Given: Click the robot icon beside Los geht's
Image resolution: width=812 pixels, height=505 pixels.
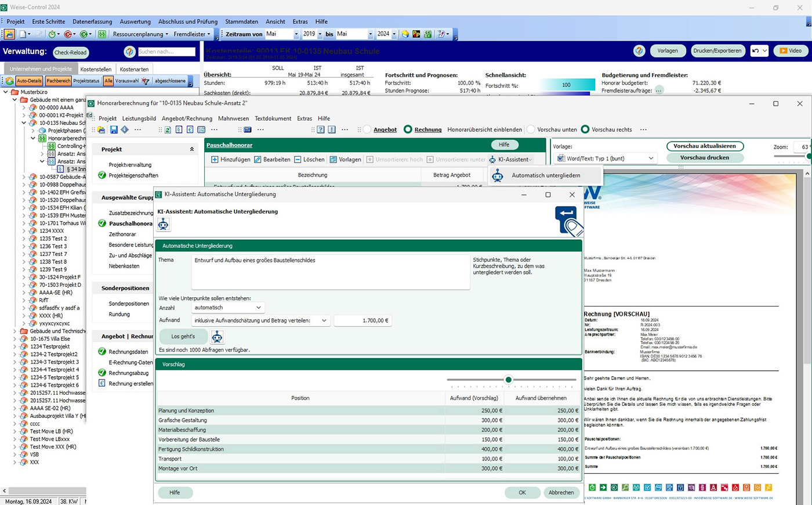Looking at the screenshot, I should pyautogui.click(x=217, y=337).
